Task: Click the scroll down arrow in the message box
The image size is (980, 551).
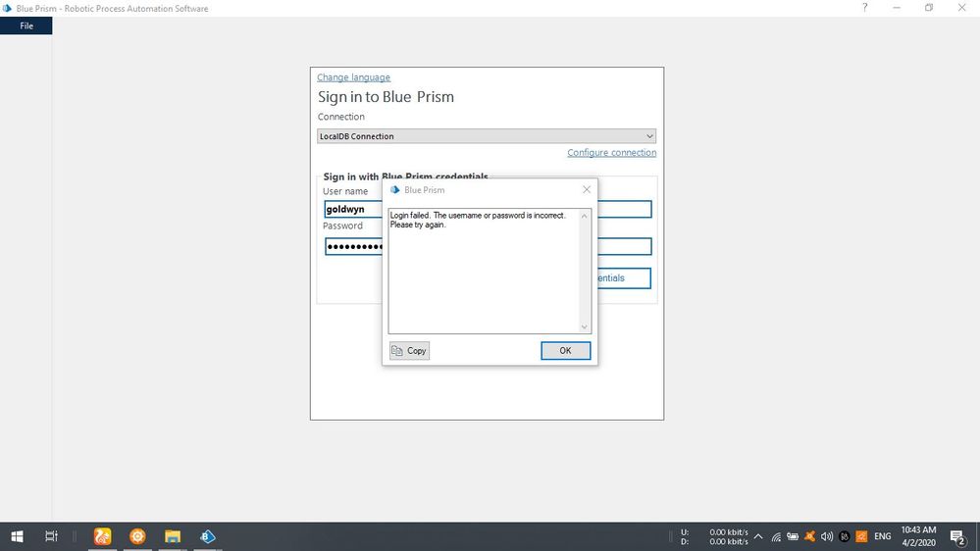Action: click(x=585, y=326)
